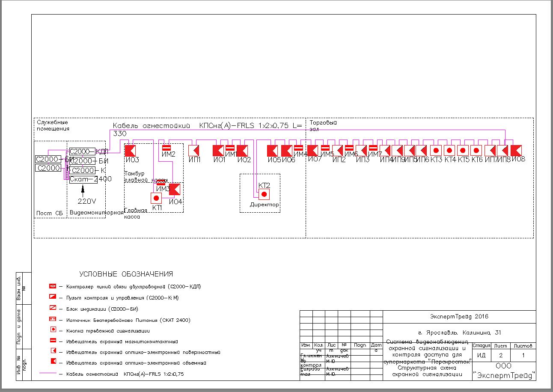Screen dimensions: 553x392
Task: Select the Пост СБ room label
Action: (x=50, y=213)
